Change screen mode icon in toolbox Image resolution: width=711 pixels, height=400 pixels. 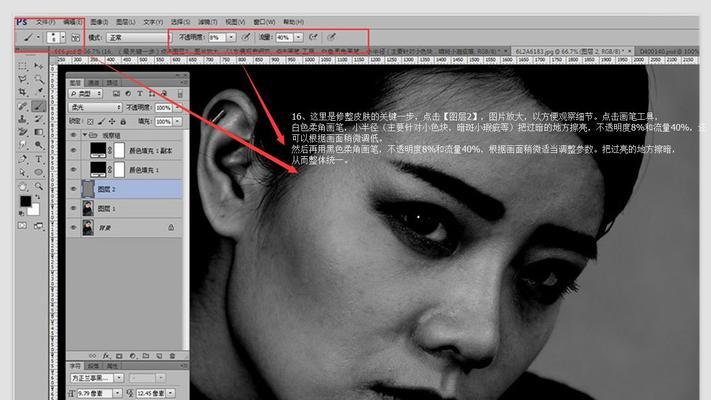[39, 225]
